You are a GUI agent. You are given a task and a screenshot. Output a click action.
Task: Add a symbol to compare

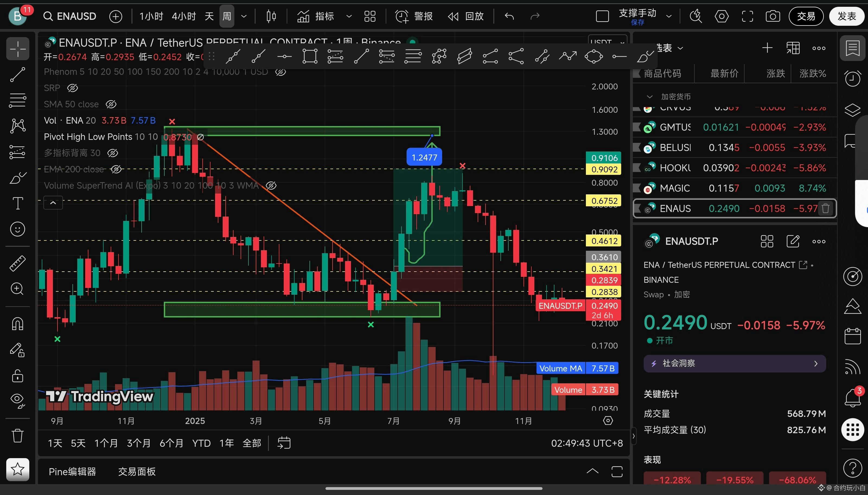coord(116,16)
